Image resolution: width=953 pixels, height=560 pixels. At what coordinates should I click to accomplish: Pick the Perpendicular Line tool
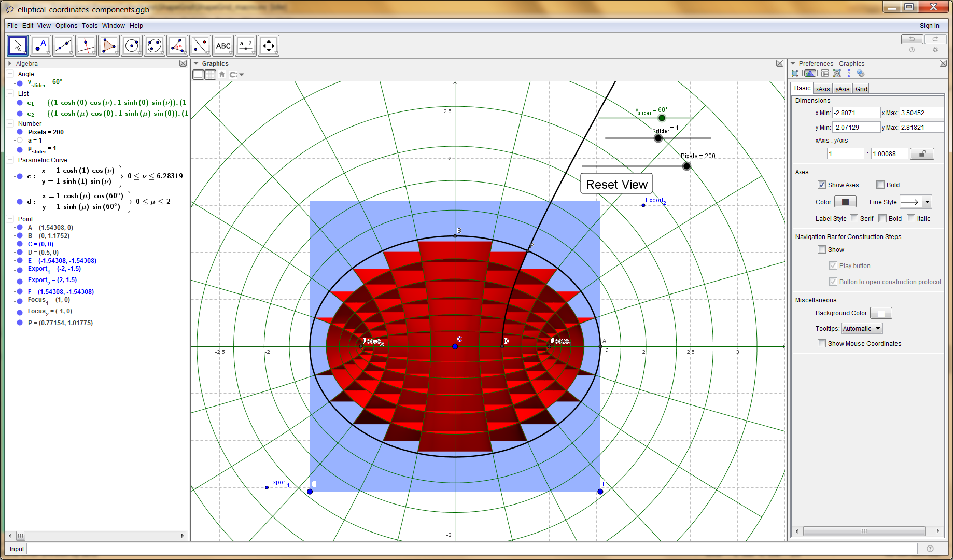[86, 46]
